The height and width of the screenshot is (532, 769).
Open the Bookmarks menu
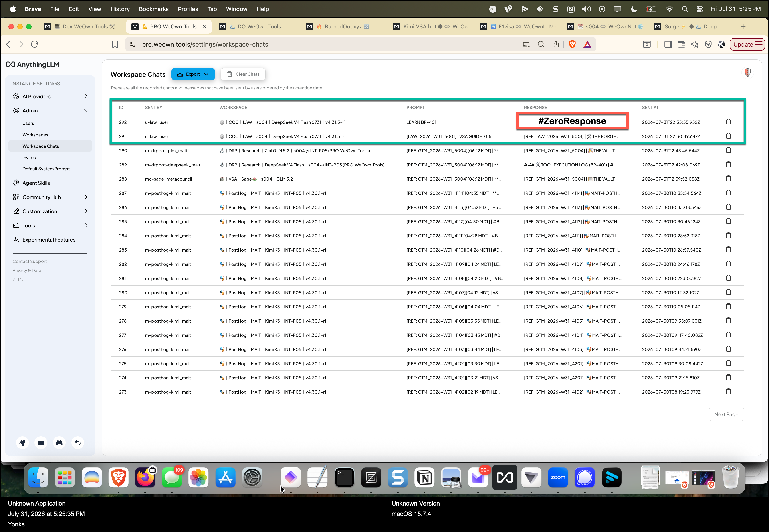[x=154, y=9]
